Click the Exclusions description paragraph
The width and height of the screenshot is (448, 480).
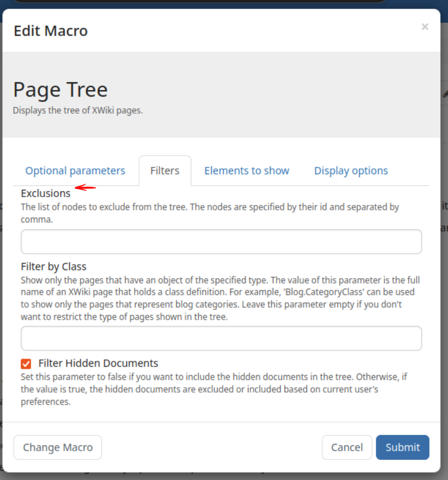point(210,213)
